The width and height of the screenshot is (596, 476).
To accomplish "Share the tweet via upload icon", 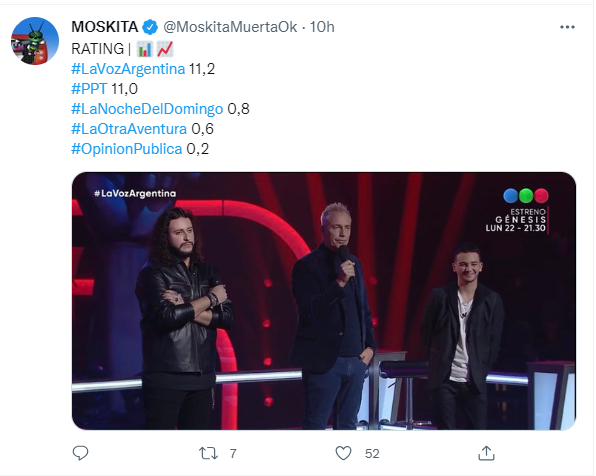I will [x=486, y=453].
